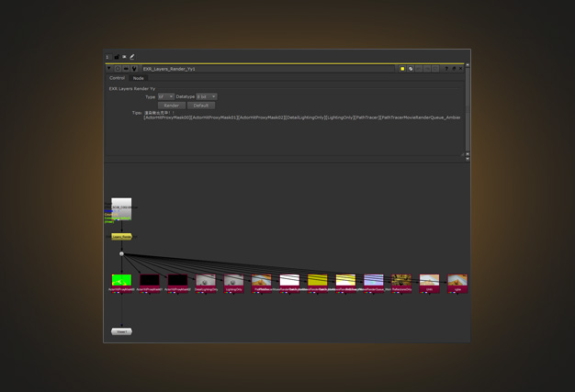Select the ActorHitProxyMask02 black node
This screenshot has width=575, height=392.
(177, 284)
